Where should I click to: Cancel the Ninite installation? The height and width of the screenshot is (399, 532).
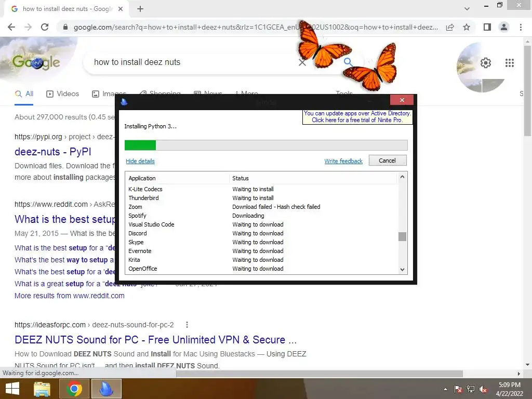point(388,161)
